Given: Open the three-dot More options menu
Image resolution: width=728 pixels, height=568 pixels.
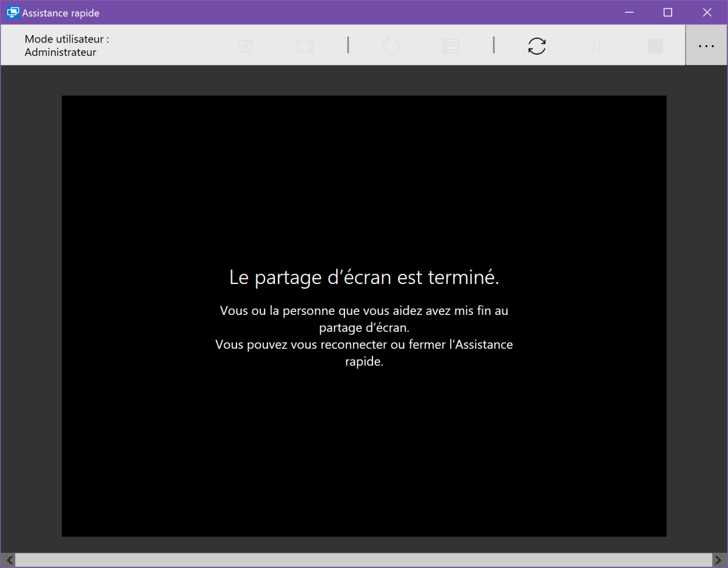Looking at the screenshot, I should pyautogui.click(x=706, y=46).
